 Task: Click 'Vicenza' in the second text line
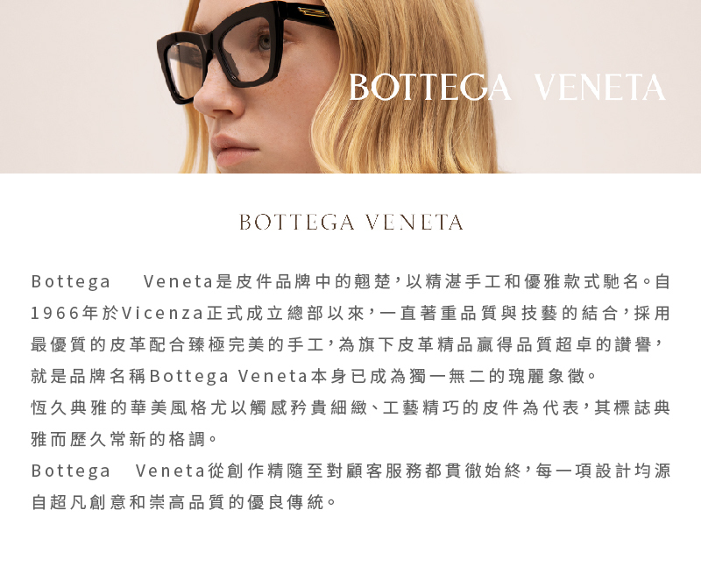163,313
